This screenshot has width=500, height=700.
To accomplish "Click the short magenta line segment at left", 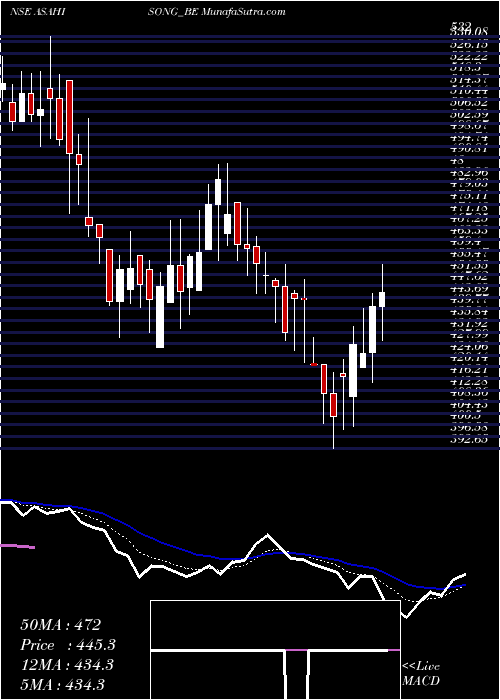I will (17, 546).
